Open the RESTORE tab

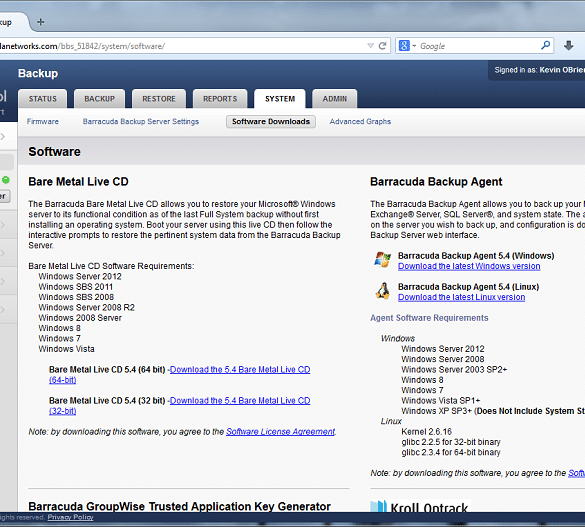tap(159, 99)
